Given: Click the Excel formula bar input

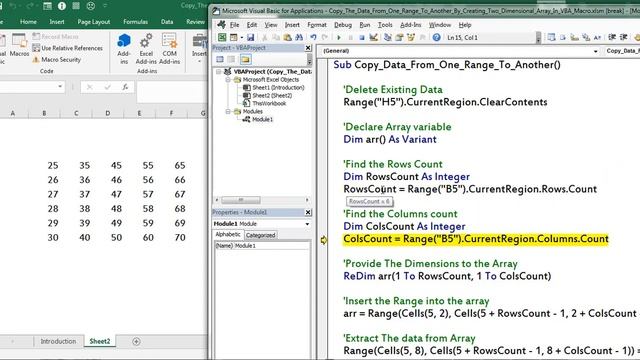Looking at the screenshot, I should (x=172, y=91).
